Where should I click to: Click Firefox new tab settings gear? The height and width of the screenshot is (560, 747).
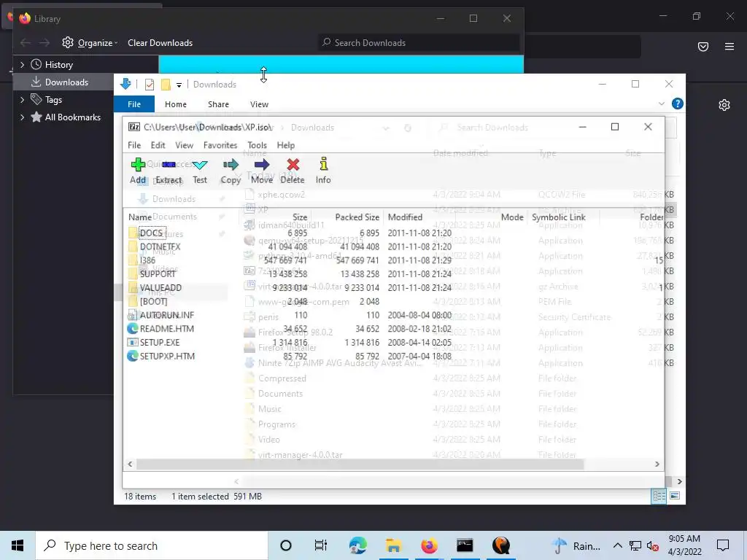(724, 105)
